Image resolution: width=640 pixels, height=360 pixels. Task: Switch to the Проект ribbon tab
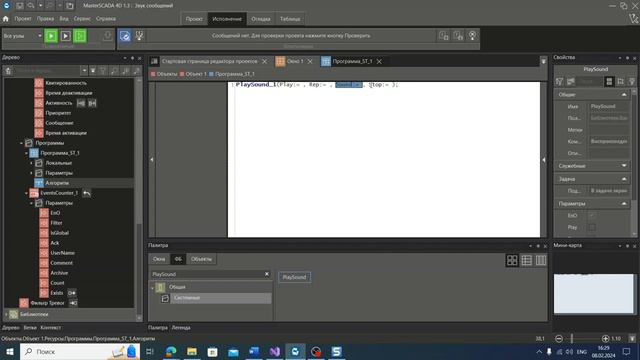(x=194, y=19)
